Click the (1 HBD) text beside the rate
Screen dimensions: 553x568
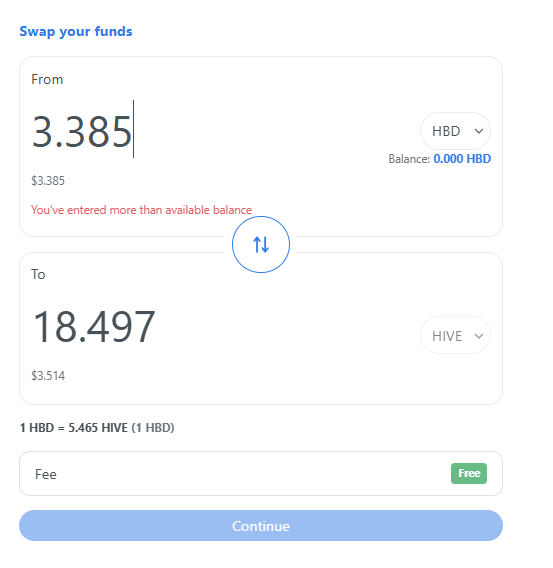point(153,428)
